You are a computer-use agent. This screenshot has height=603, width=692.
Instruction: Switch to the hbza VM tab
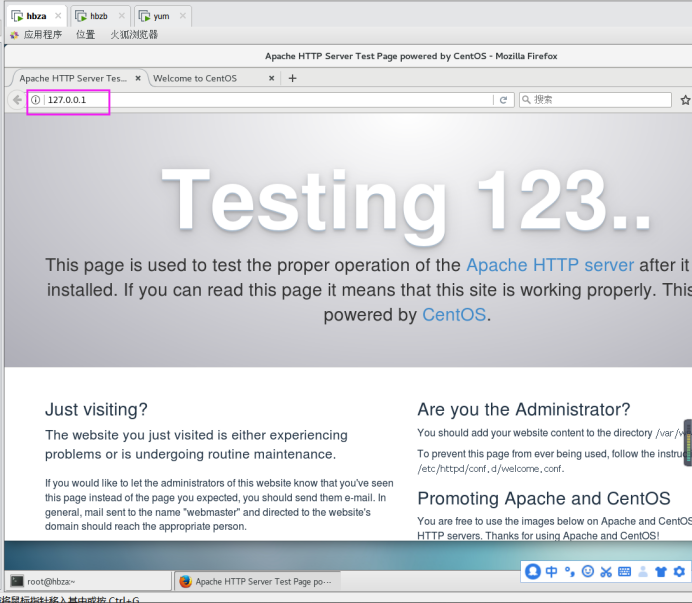coord(36,16)
